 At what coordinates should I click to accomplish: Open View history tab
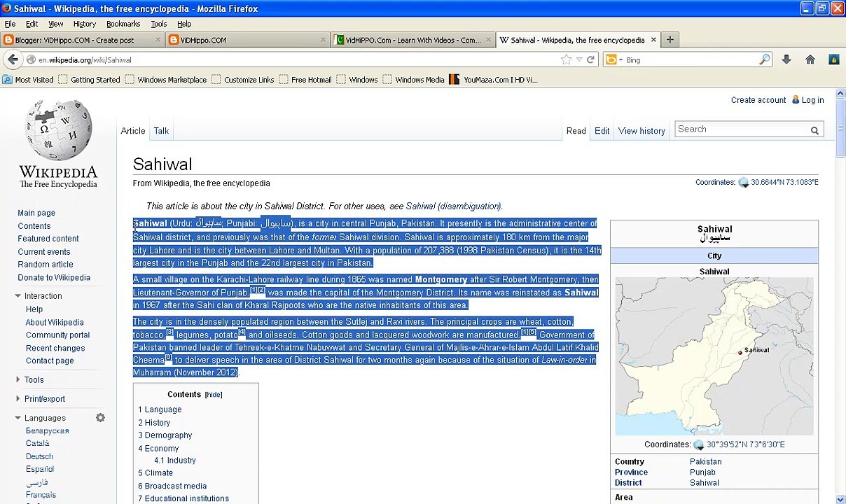tap(642, 131)
